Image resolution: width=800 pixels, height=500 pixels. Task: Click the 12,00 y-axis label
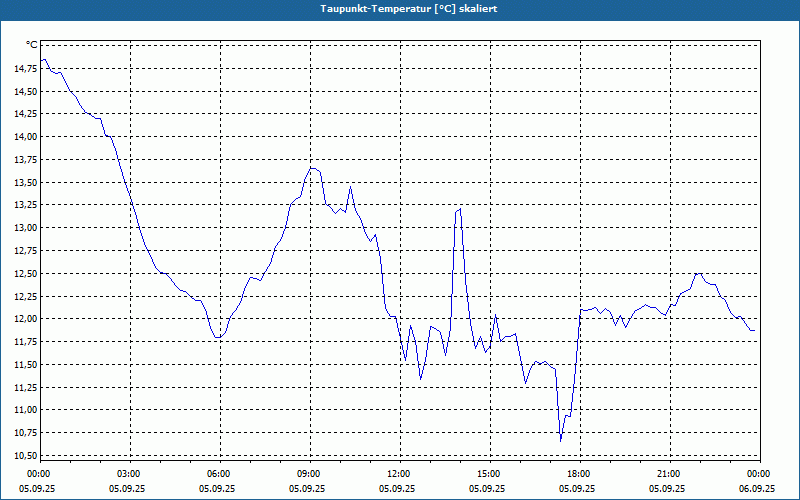tap(26, 319)
